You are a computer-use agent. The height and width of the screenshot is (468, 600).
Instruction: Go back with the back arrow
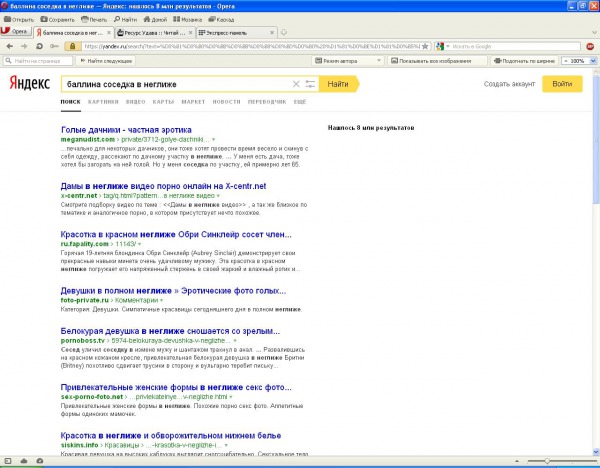point(10,46)
